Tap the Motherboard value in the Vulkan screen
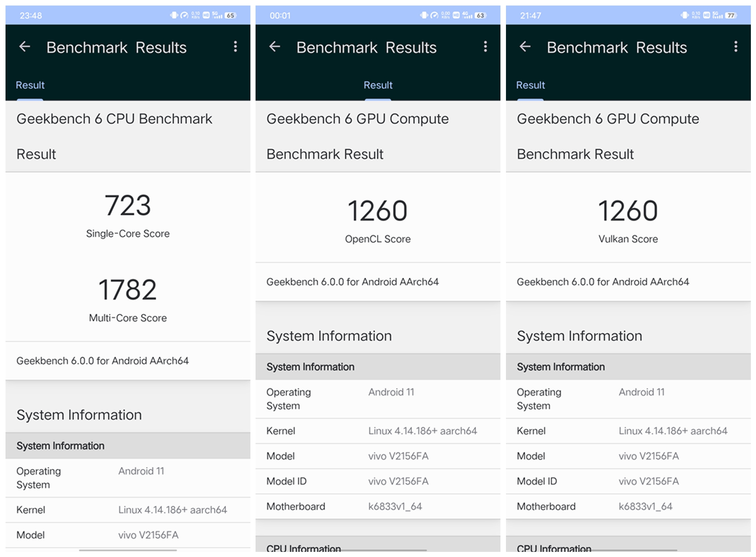Screen dimensions: 756x557 [645, 507]
